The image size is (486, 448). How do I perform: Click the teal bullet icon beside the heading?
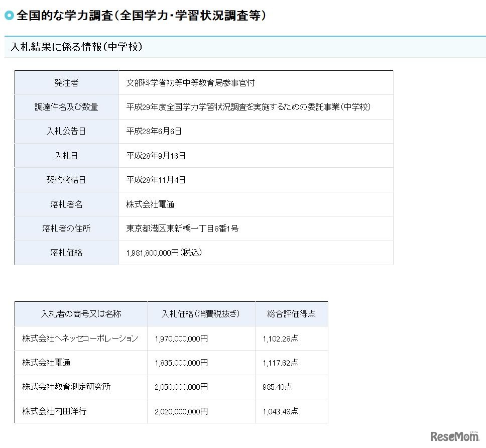[x=9, y=16]
